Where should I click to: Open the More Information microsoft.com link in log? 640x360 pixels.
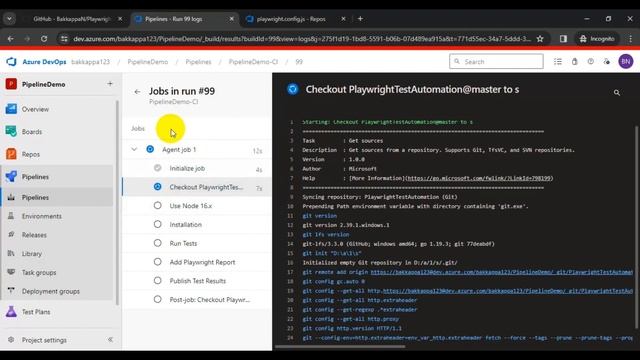pyautogui.click(x=480, y=178)
